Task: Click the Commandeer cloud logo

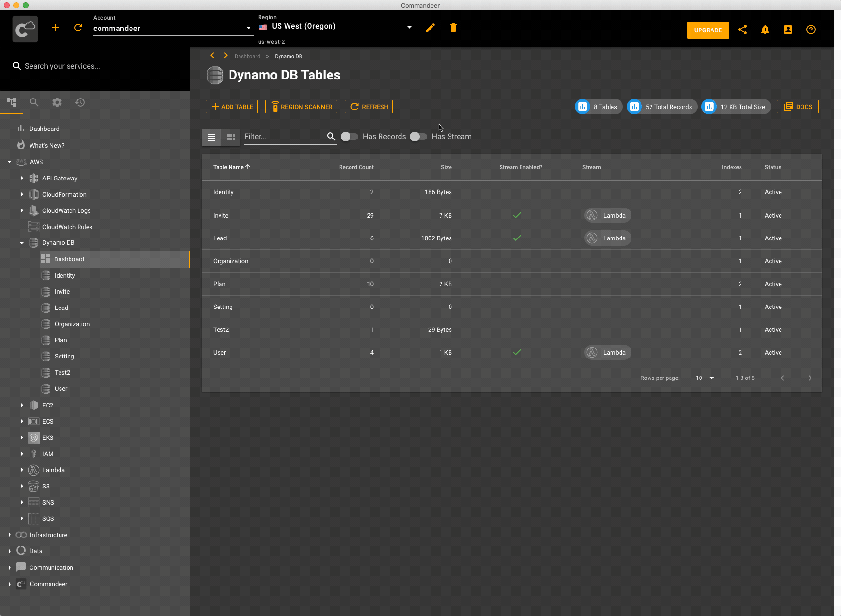Action: [25, 29]
